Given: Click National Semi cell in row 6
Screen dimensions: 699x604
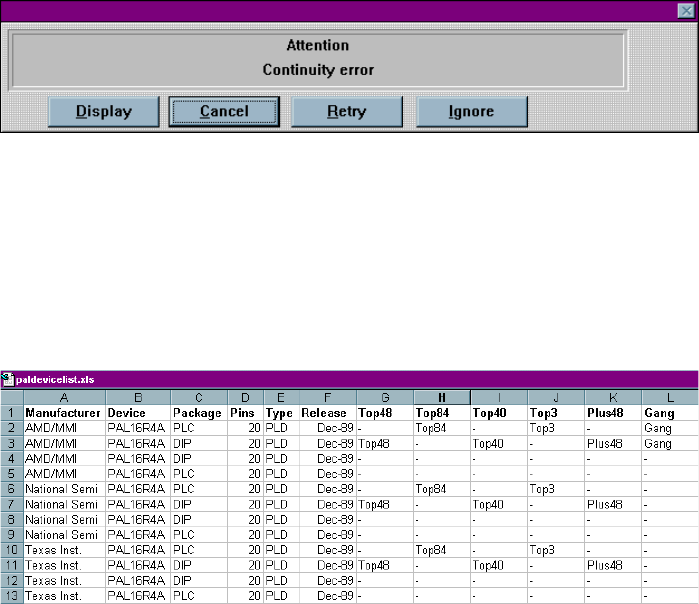Looking at the screenshot, I should click(65, 489).
